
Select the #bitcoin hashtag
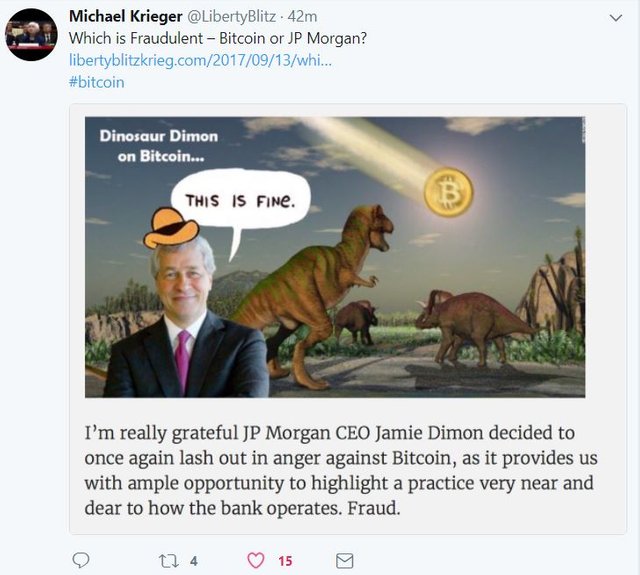pyautogui.click(x=97, y=82)
